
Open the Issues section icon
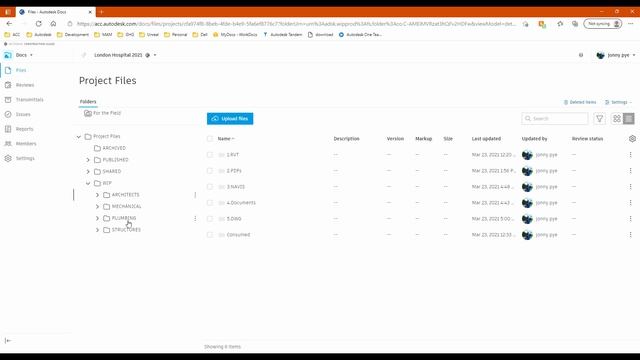8,114
